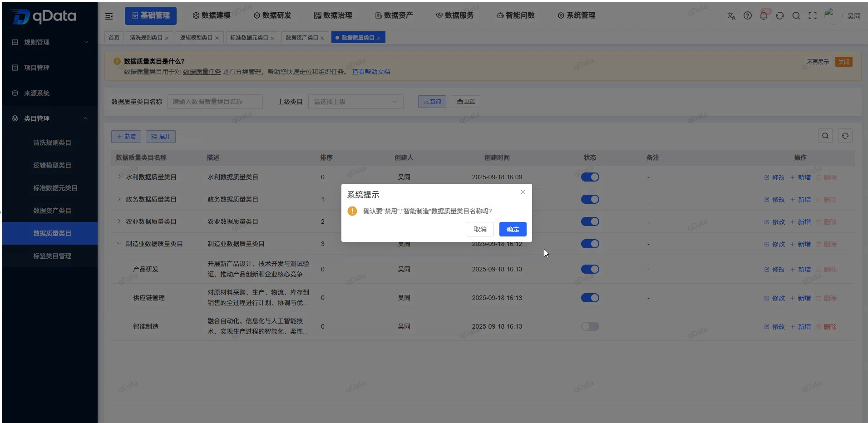Click 删除 in the 智能制造 row

(x=826, y=327)
